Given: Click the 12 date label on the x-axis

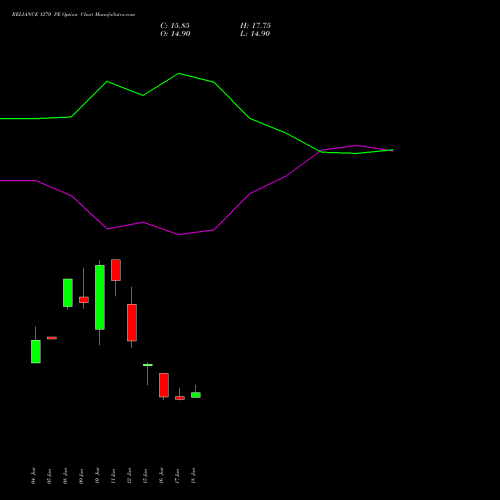Looking at the screenshot, I should tap(129, 476).
